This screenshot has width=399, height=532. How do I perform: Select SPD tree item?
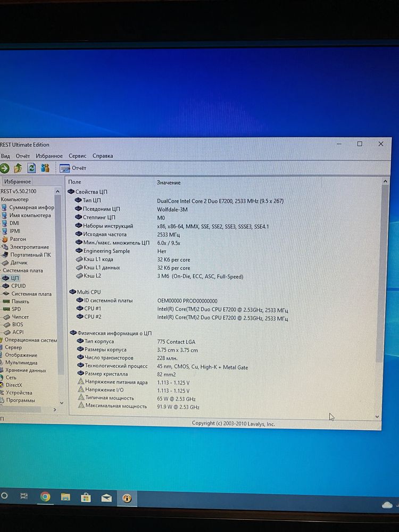[12, 309]
